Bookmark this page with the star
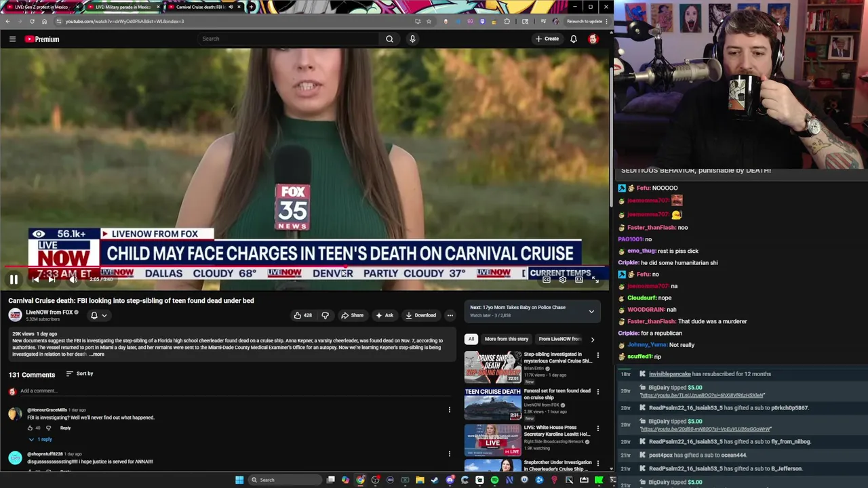 coord(429,21)
